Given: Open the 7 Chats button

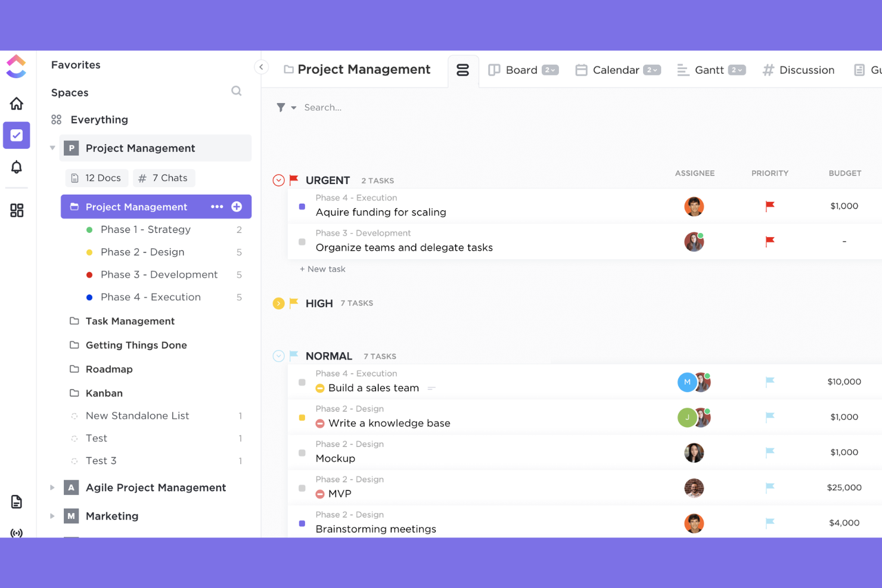Looking at the screenshot, I should (164, 178).
